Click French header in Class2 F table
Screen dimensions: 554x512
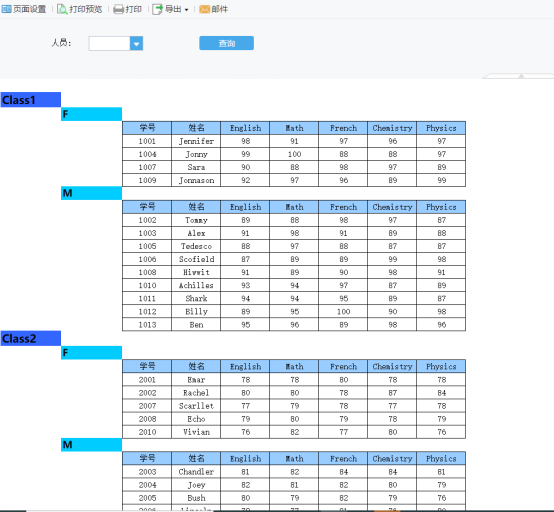pyautogui.click(x=343, y=366)
